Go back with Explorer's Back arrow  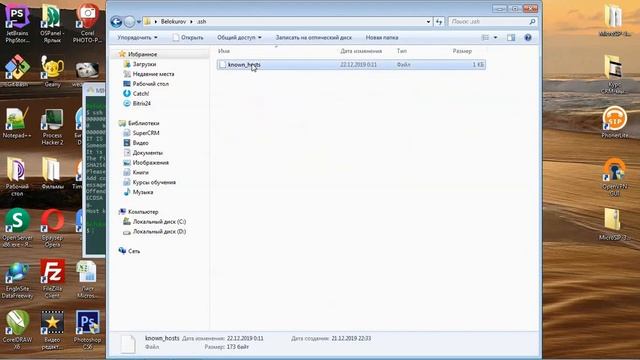click(x=116, y=22)
